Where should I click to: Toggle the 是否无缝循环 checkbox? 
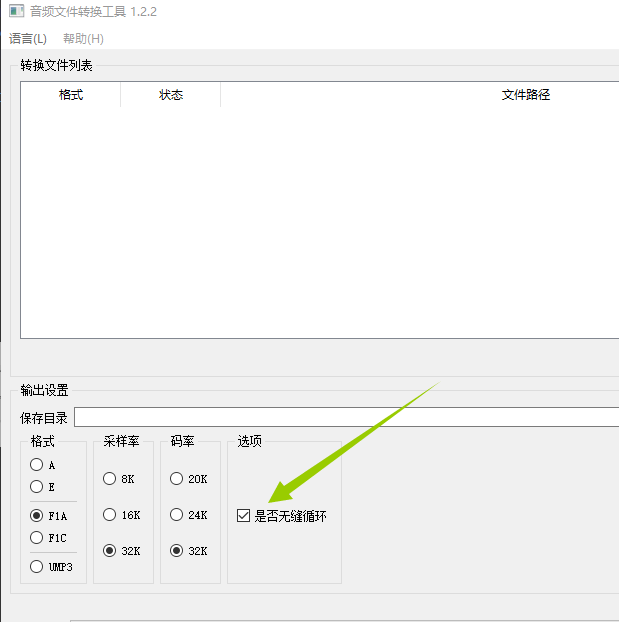[243, 516]
